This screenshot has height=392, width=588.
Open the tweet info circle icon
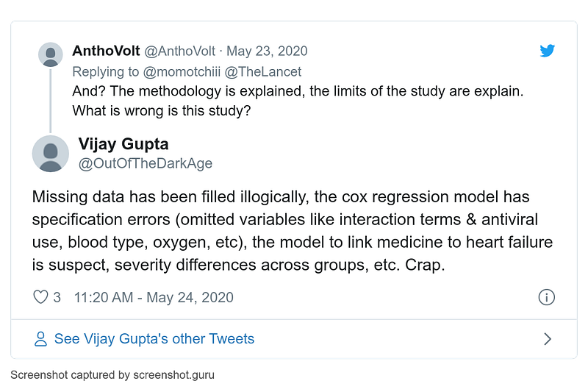point(546,297)
